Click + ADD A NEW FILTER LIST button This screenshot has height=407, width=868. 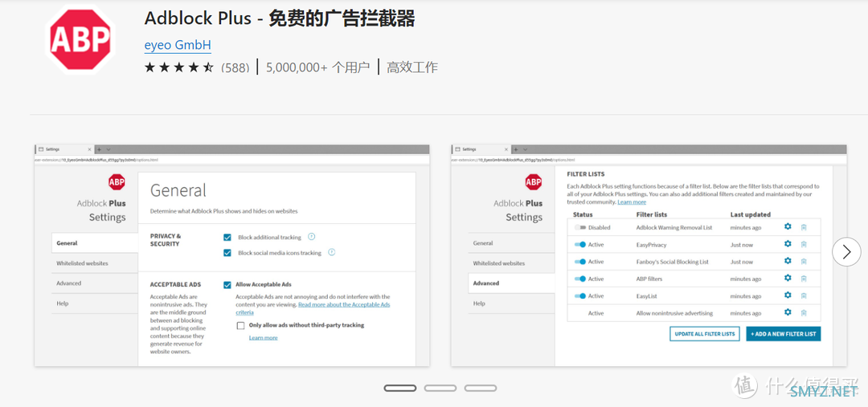click(x=784, y=334)
